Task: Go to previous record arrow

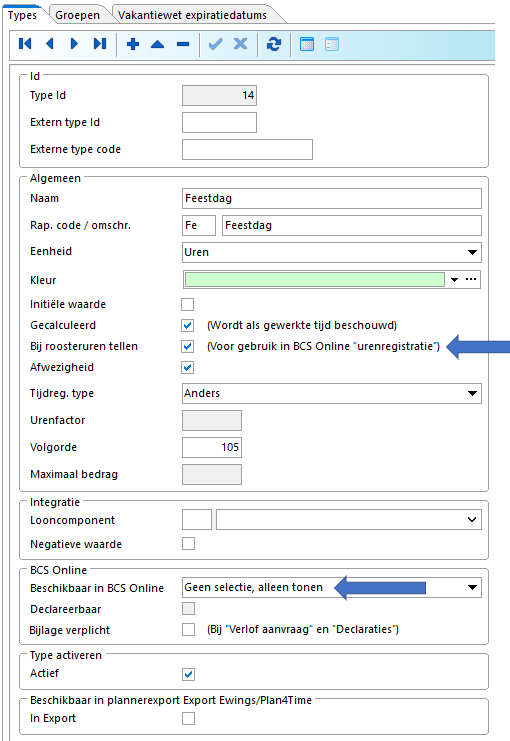Action: [x=50, y=44]
